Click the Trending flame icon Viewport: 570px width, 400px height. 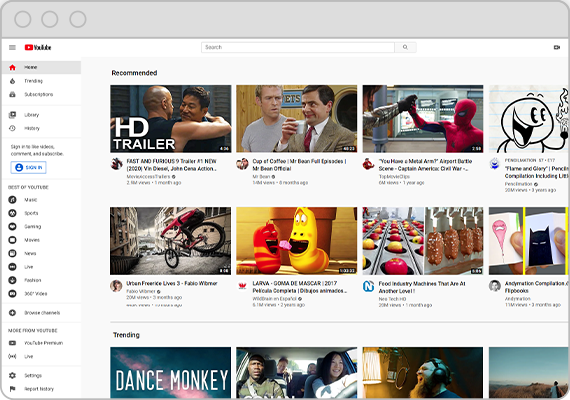coord(12,81)
